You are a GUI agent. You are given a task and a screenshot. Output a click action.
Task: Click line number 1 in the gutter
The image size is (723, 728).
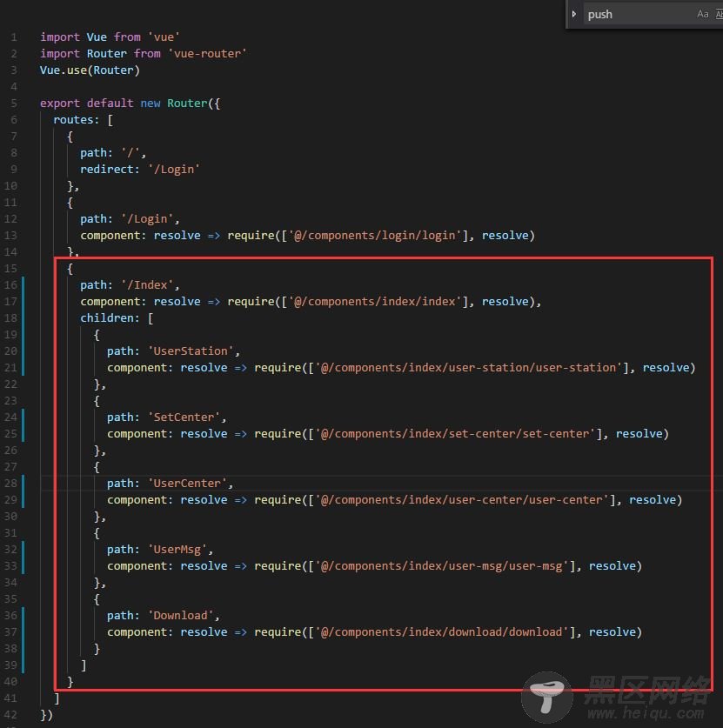click(14, 37)
